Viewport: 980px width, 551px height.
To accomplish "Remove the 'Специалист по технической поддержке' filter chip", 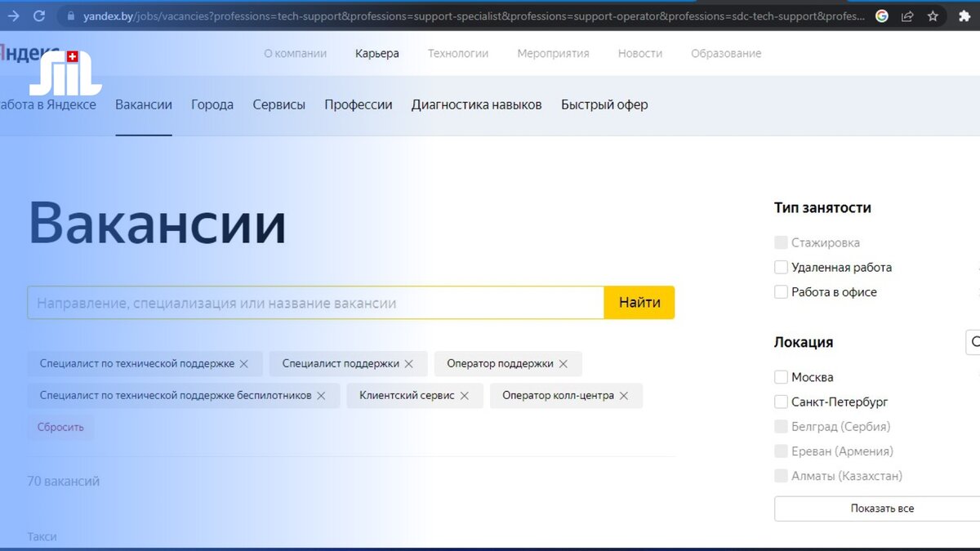I will pyautogui.click(x=243, y=364).
